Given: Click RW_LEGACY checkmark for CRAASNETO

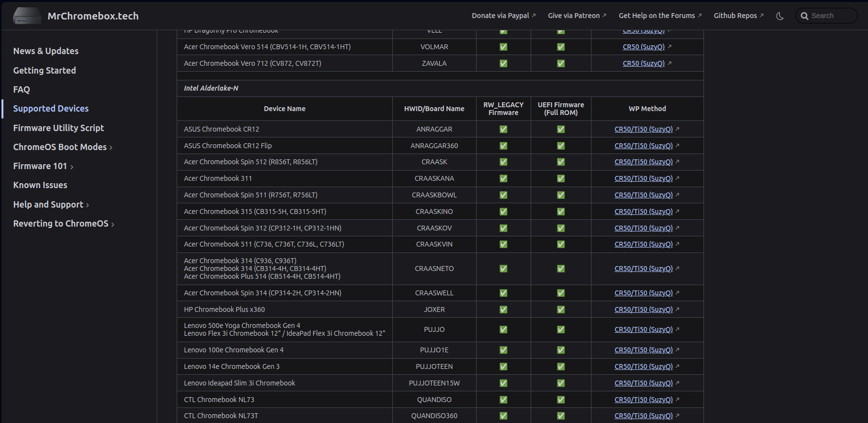Looking at the screenshot, I should [x=503, y=269].
